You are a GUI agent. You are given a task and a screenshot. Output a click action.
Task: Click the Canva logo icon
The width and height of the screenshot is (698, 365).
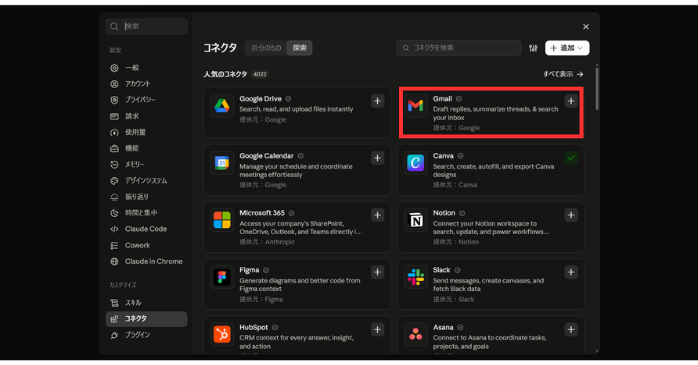(x=415, y=163)
